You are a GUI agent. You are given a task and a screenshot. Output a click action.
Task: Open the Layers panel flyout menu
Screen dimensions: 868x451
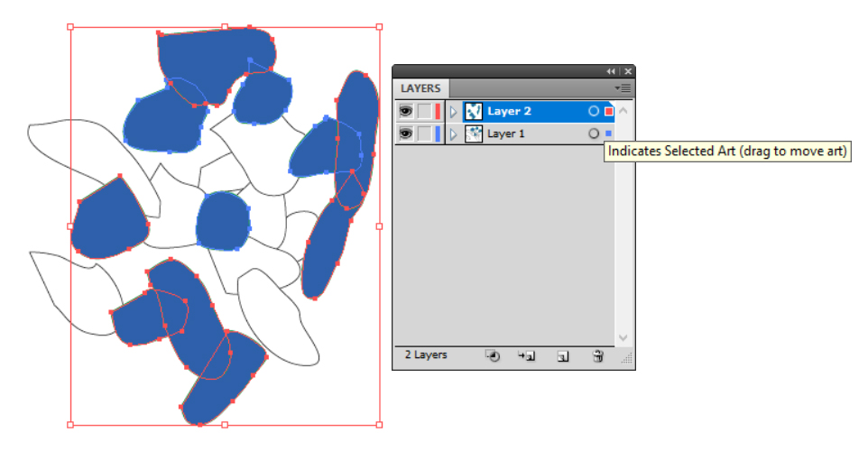(623, 88)
